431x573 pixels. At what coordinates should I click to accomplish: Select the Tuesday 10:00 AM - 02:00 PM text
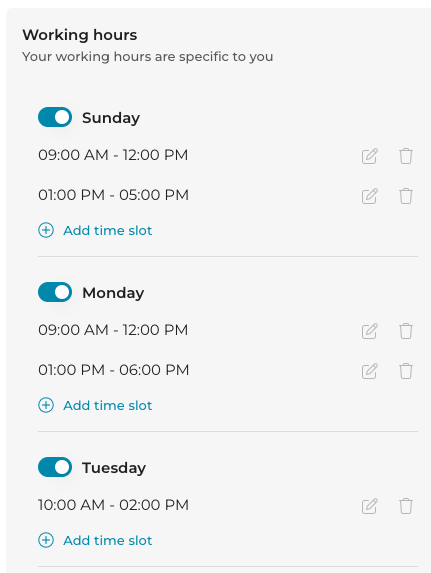pyautogui.click(x=113, y=505)
